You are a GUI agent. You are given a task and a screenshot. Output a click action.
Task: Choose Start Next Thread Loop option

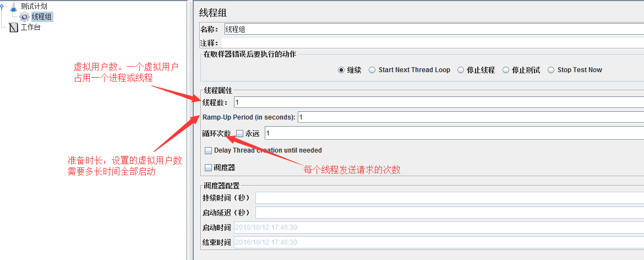pos(372,70)
